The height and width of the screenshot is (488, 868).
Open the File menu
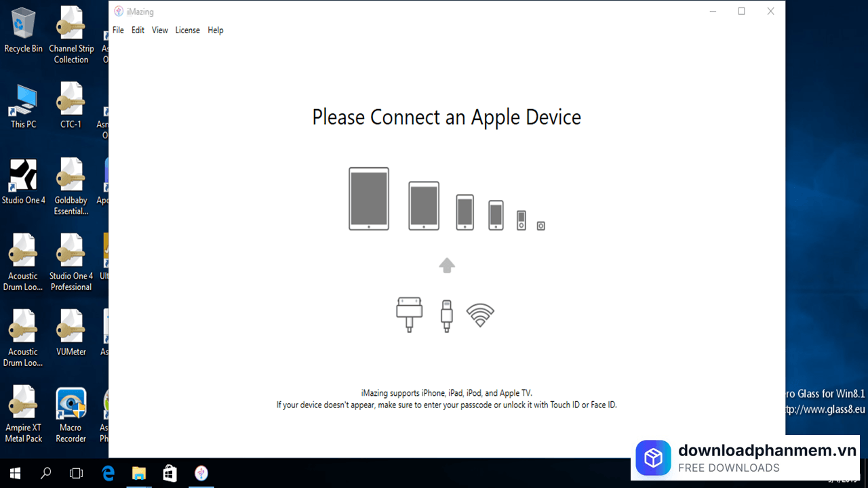(118, 30)
